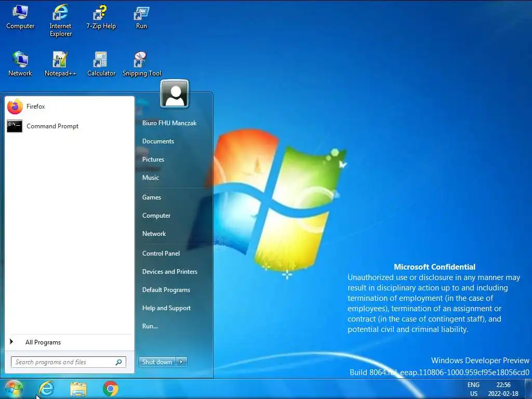The height and width of the screenshot is (399, 532).
Task: Open File Explorer from the taskbar
Action: tap(78, 389)
